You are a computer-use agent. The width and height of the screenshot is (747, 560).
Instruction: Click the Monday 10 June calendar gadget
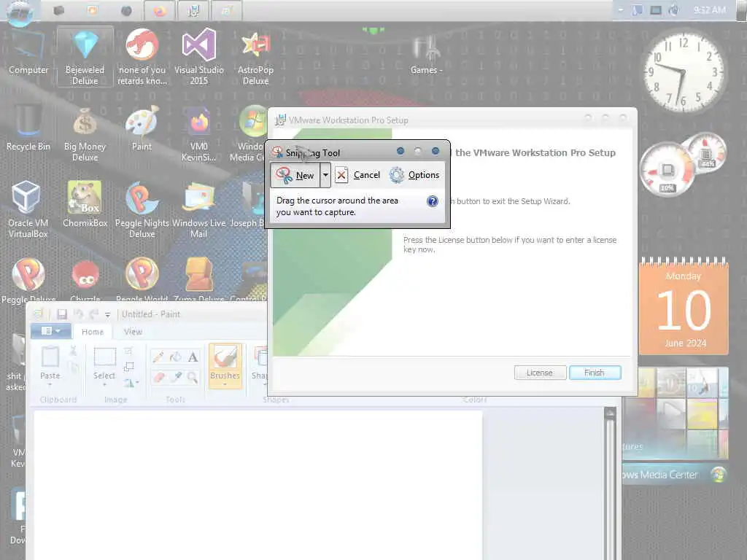[684, 307]
